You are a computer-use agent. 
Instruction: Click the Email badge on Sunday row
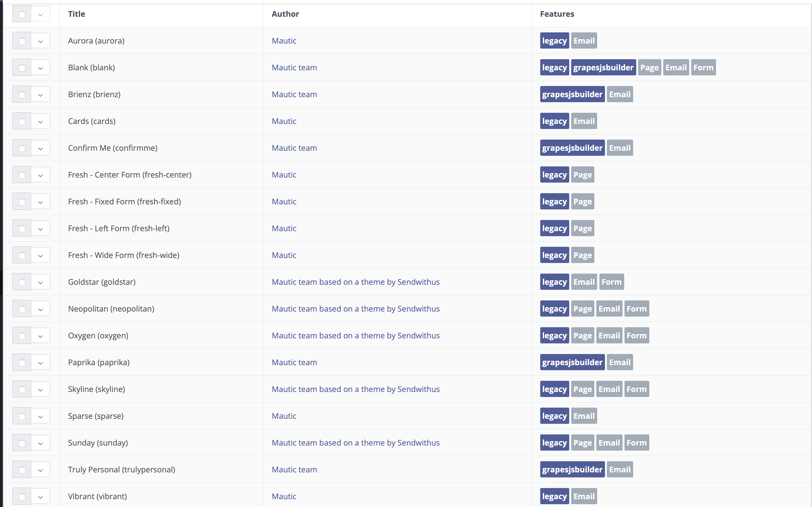pyautogui.click(x=609, y=443)
